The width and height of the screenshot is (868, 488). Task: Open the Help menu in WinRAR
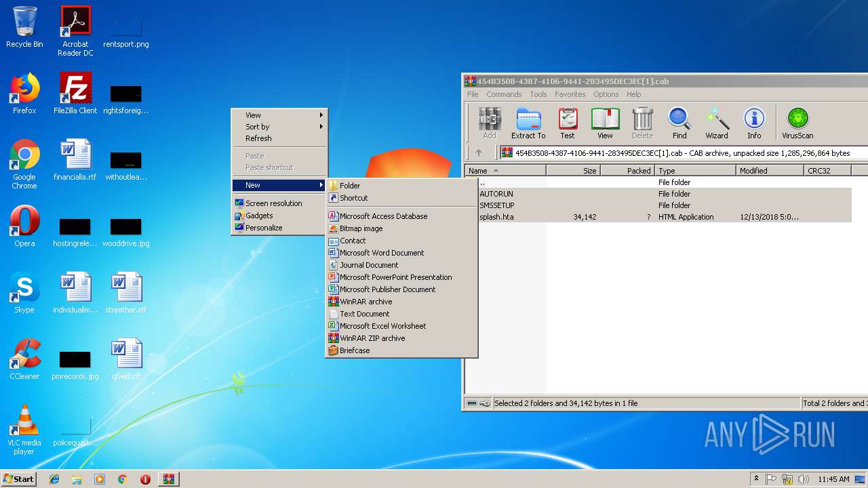[x=634, y=94]
